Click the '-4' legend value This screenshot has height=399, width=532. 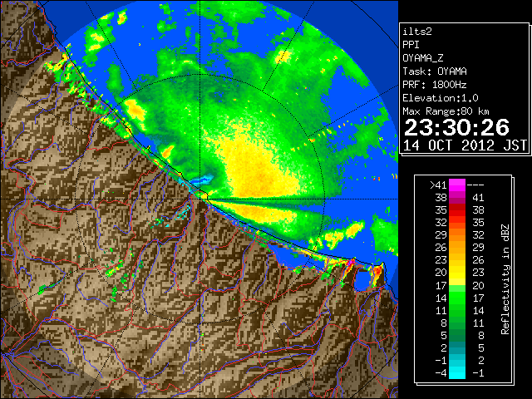point(441,373)
